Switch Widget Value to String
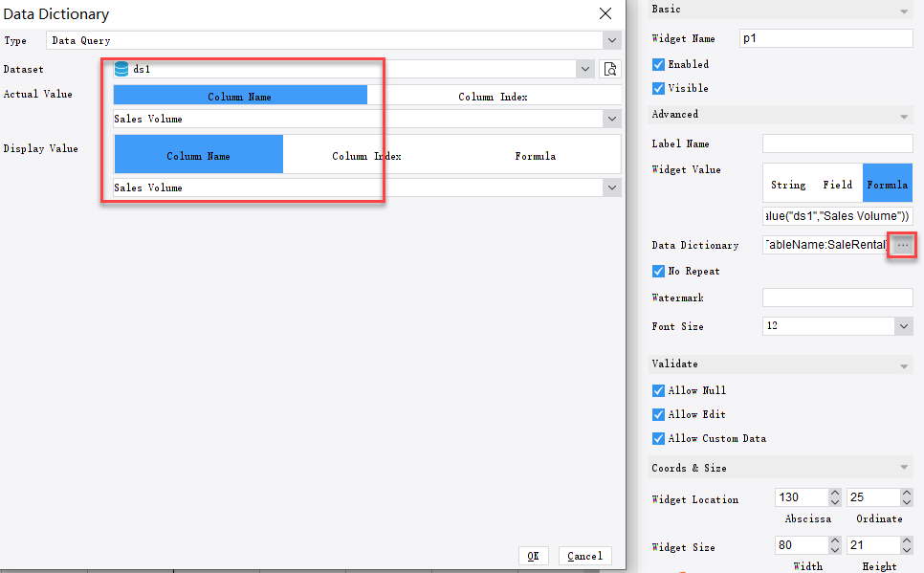The width and height of the screenshot is (924, 573). click(788, 185)
